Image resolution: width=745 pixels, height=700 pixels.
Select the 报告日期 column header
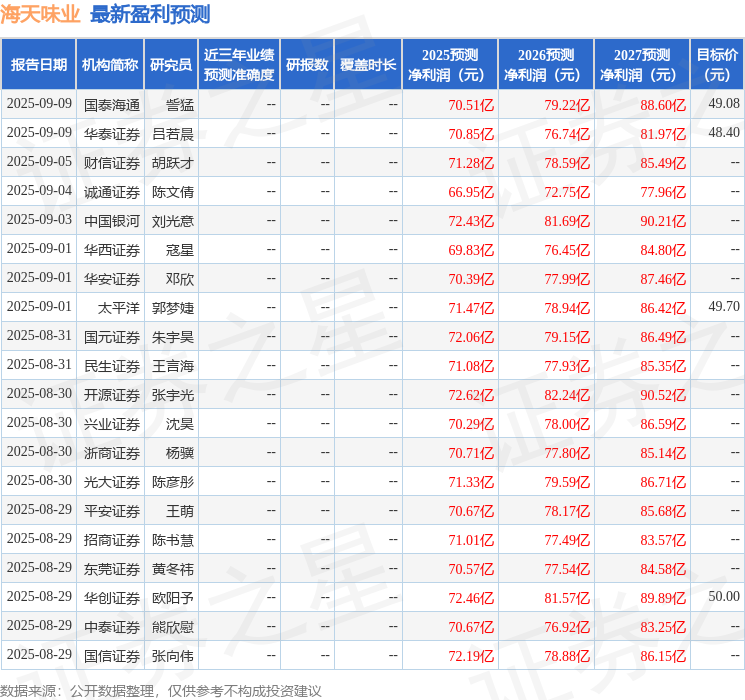pyautogui.click(x=38, y=65)
